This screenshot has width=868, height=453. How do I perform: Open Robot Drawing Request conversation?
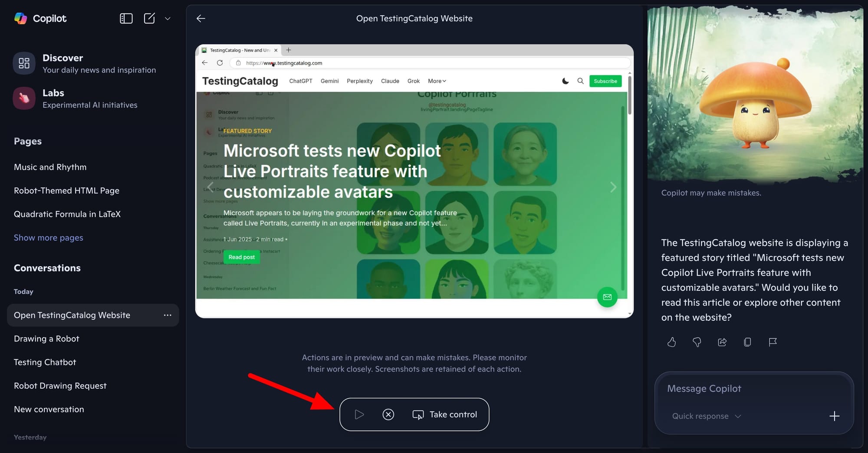coord(60,386)
